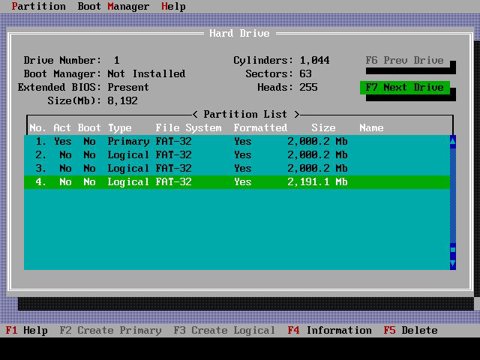Choose F5 Delete in bottom bar
The height and width of the screenshot is (360, 480).
(411, 330)
